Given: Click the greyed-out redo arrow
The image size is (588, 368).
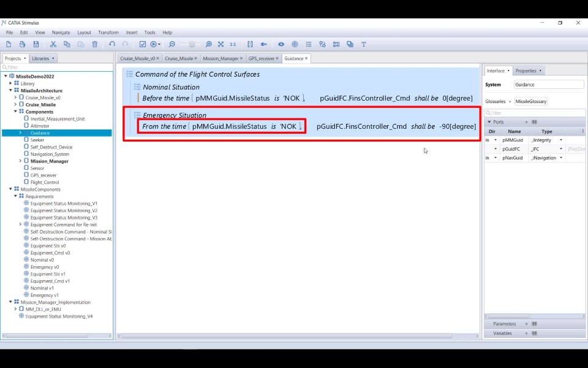Looking at the screenshot, I should pyautogui.click(x=125, y=44).
